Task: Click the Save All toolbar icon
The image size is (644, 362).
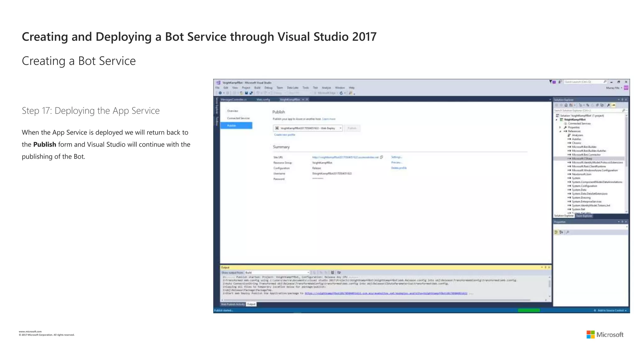Action: (x=251, y=93)
